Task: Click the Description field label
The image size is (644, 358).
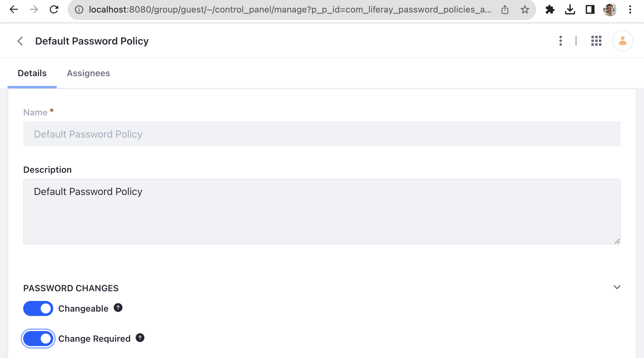Action: click(x=47, y=170)
